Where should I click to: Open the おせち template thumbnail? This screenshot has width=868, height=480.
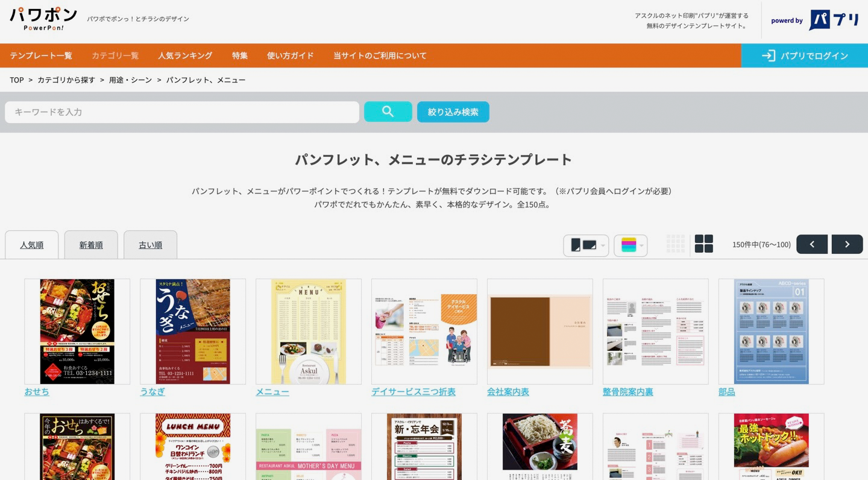click(x=77, y=331)
